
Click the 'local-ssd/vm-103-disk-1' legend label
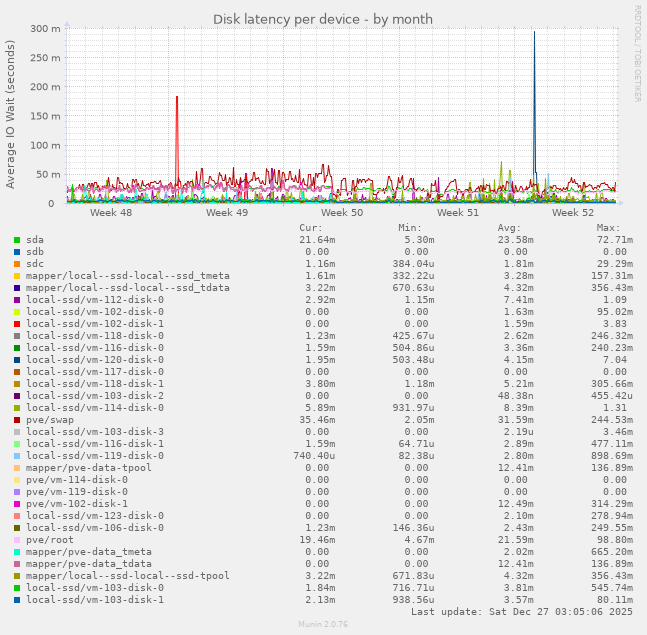pyautogui.click(x=95, y=600)
